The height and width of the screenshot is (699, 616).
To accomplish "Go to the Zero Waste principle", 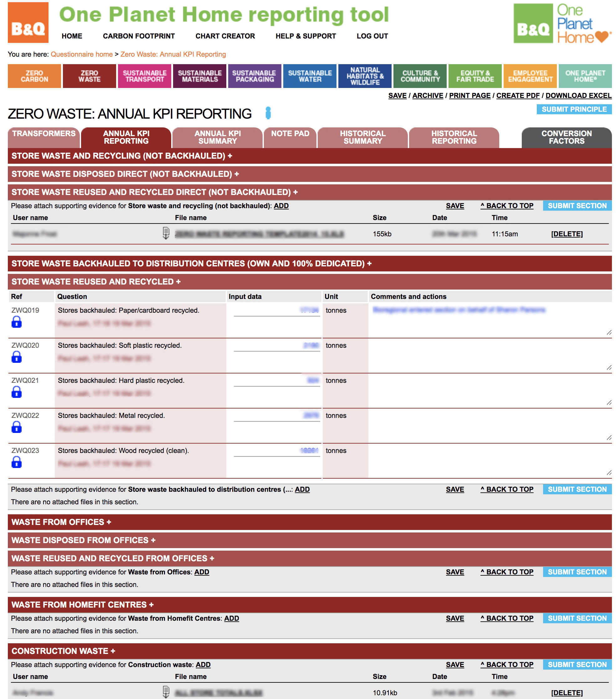I will coord(89,76).
